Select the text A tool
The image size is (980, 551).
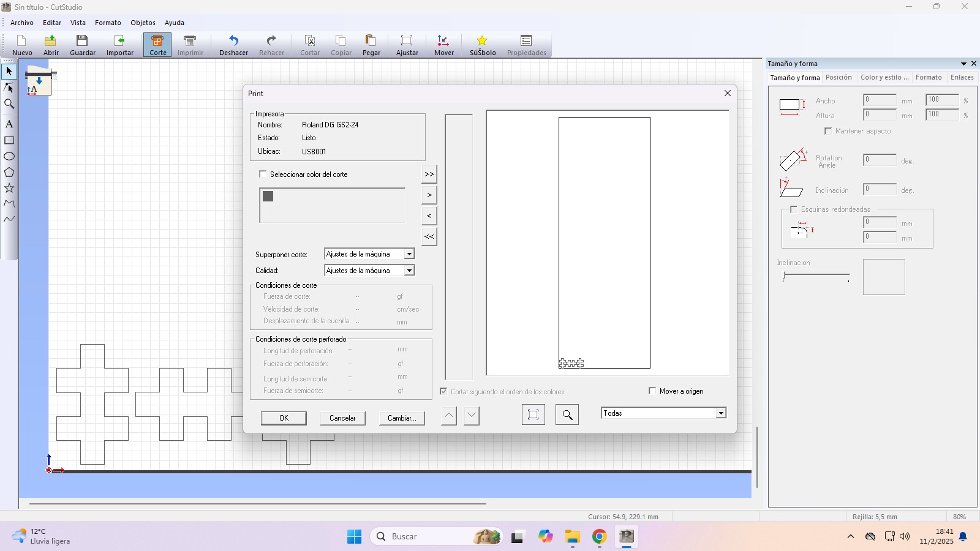coord(9,124)
